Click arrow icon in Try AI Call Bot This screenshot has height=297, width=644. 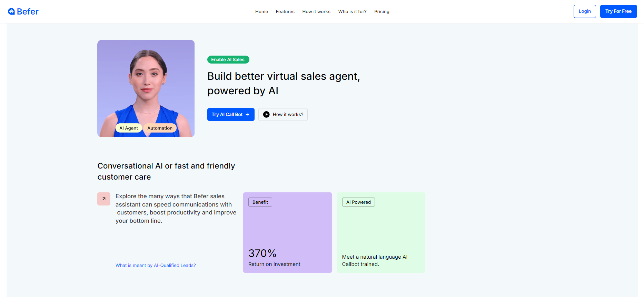(247, 115)
